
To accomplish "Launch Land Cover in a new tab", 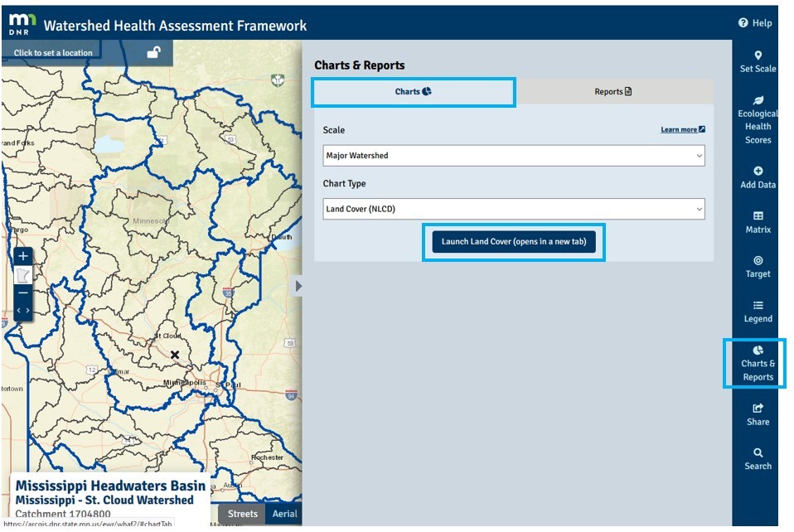I will coord(513,242).
